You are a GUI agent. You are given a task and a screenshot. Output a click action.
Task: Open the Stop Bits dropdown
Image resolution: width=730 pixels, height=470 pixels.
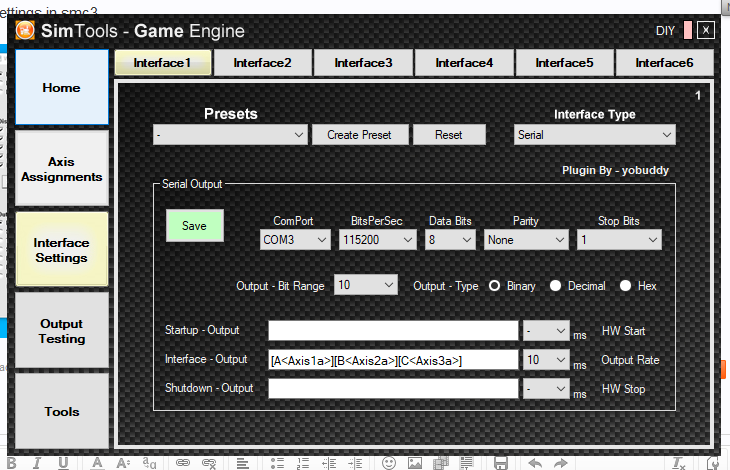point(619,240)
